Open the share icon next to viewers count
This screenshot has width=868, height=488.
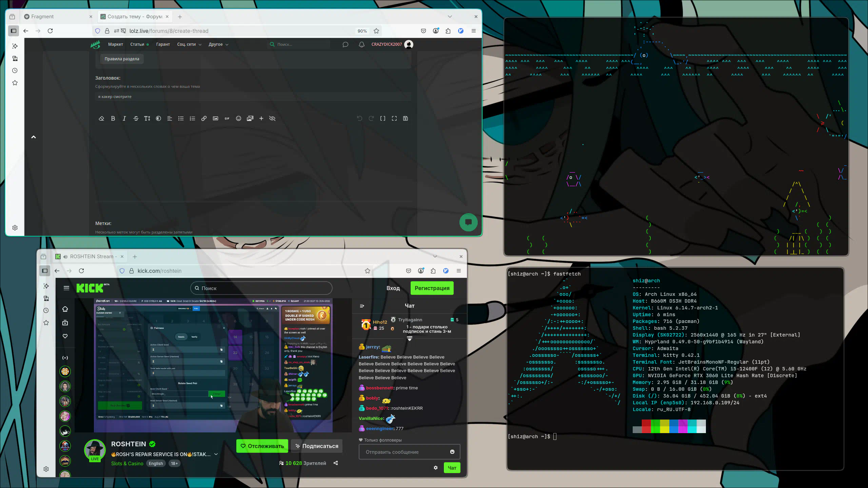point(336,463)
